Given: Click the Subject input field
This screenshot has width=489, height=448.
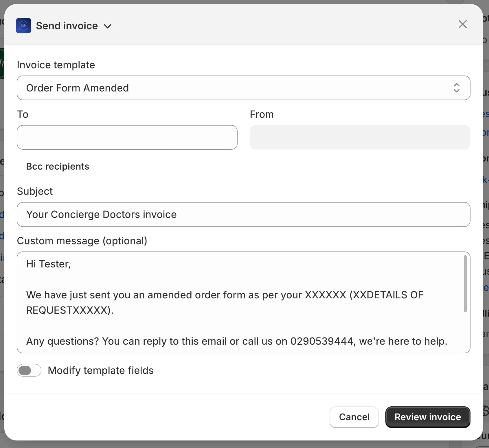Looking at the screenshot, I should [243, 214].
